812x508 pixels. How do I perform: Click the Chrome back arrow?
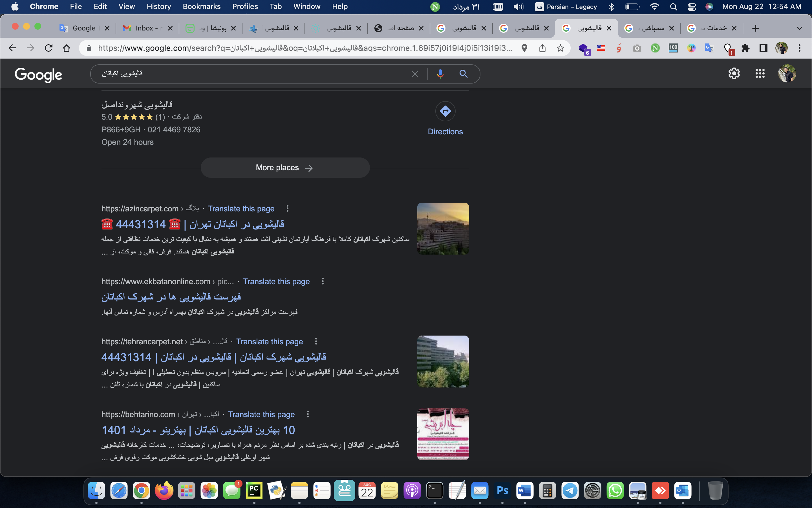coord(12,48)
